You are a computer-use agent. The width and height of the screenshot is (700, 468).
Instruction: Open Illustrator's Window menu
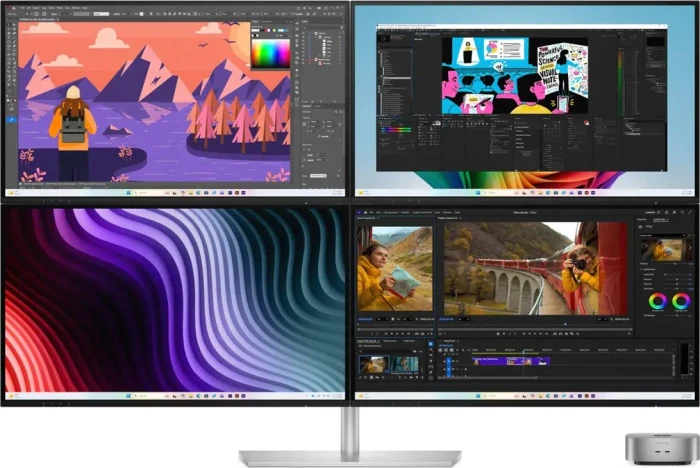(75, 8)
